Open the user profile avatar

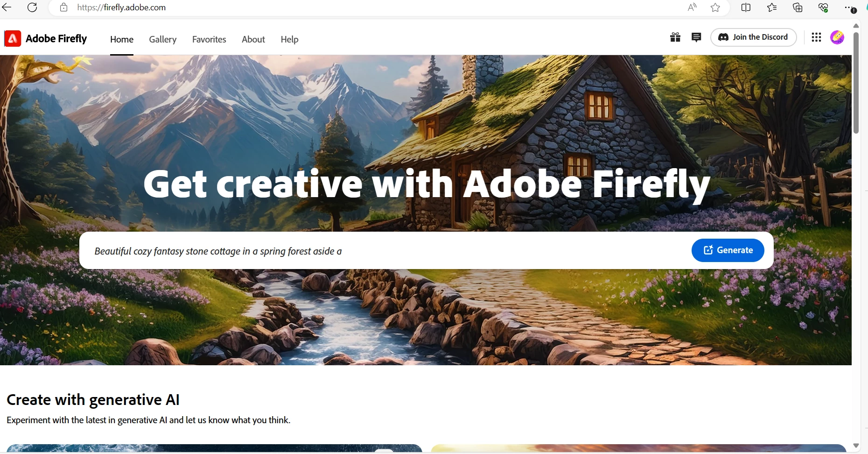tap(837, 37)
